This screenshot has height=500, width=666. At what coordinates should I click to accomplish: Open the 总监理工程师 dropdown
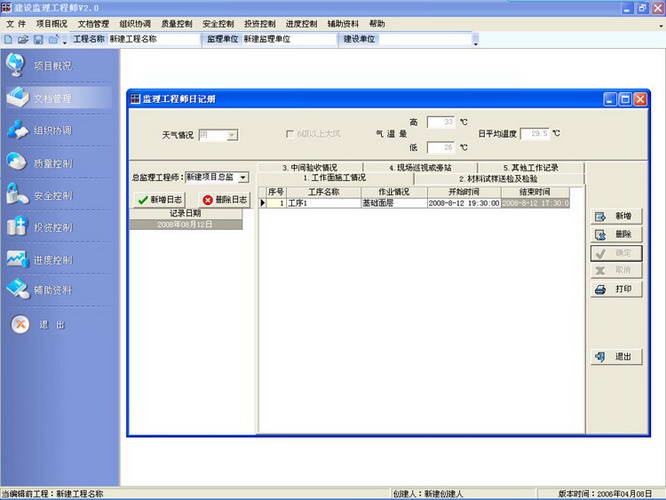[243, 177]
